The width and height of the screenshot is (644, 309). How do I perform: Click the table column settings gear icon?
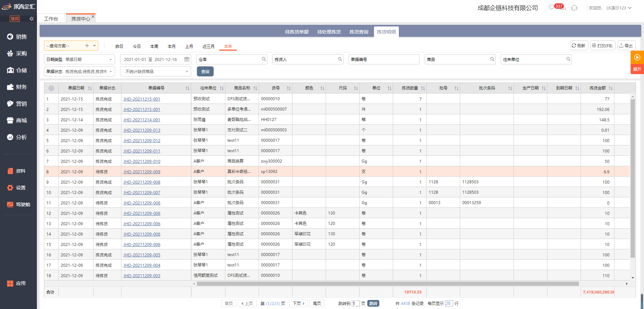(51, 88)
